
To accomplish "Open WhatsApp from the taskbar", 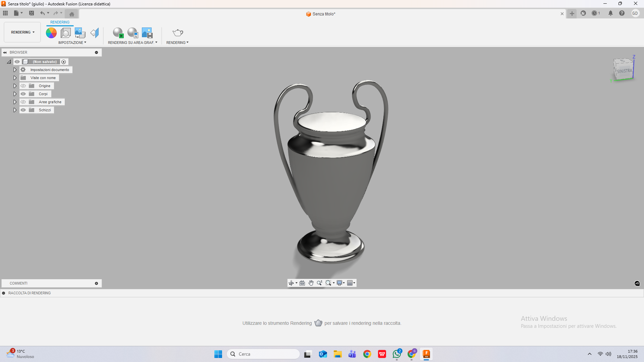I will (397, 354).
